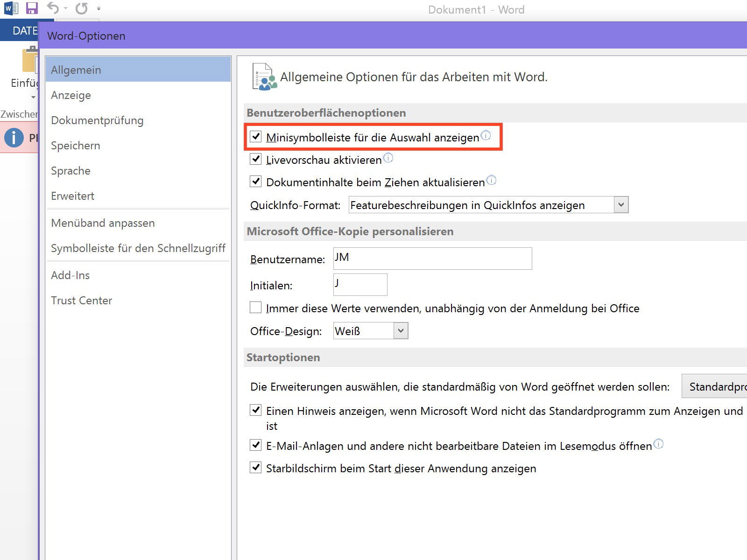
Task: Open Dokumentprüfung category
Action: point(138,120)
